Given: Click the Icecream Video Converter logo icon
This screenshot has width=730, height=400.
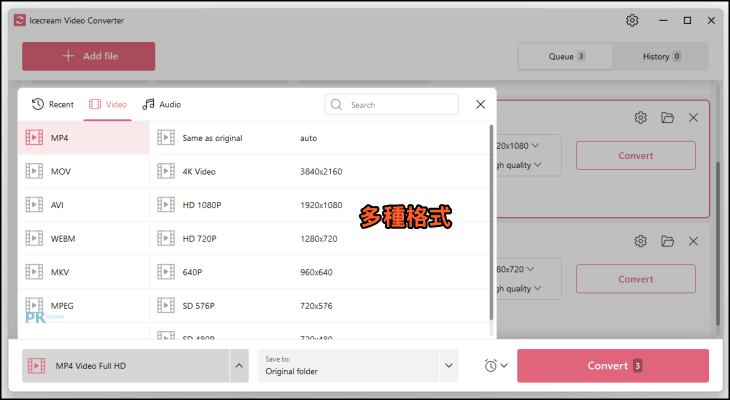Looking at the screenshot, I should point(20,20).
